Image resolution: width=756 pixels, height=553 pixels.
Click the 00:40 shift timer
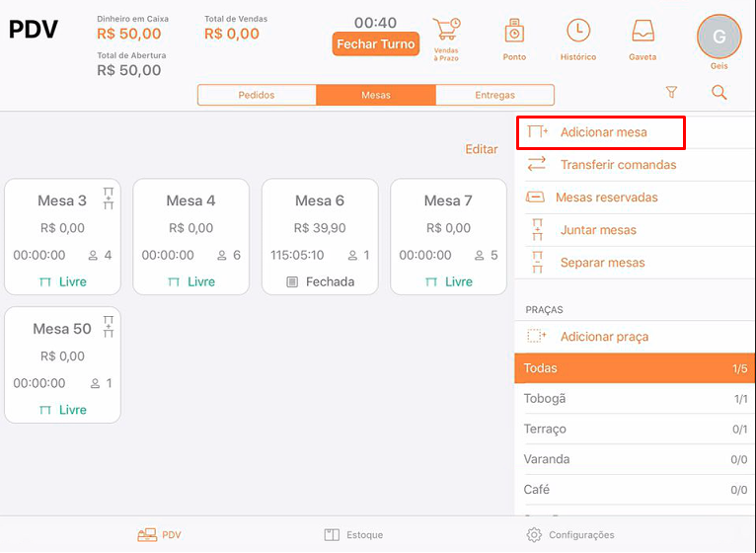tap(375, 22)
